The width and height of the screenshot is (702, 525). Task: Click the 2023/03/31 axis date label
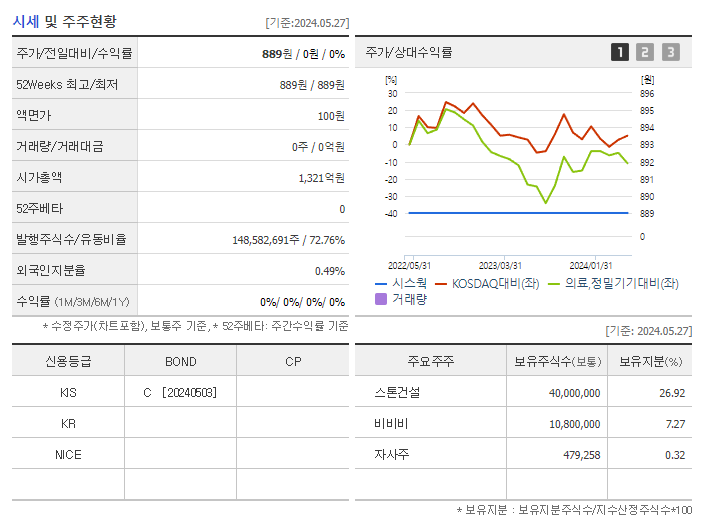tap(500, 265)
